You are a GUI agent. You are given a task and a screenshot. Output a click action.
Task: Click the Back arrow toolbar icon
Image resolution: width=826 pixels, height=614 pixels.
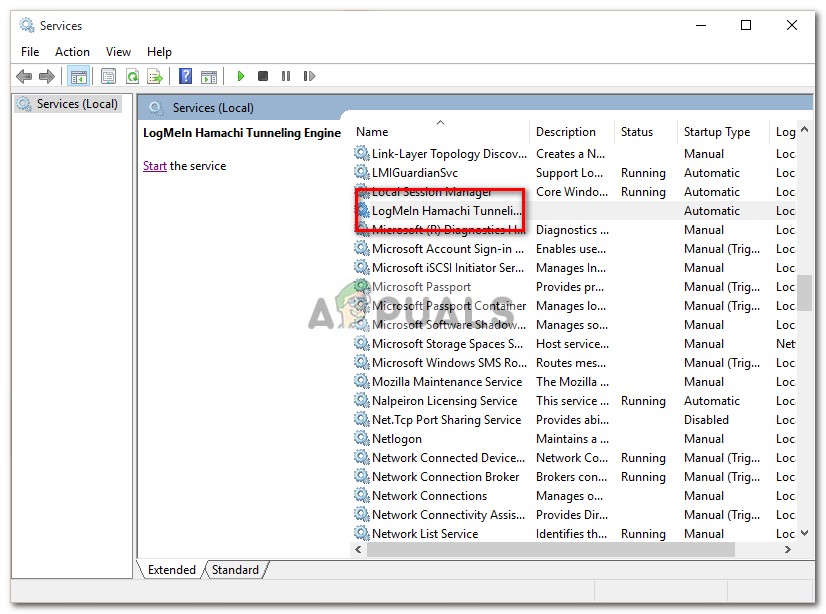(24, 76)
